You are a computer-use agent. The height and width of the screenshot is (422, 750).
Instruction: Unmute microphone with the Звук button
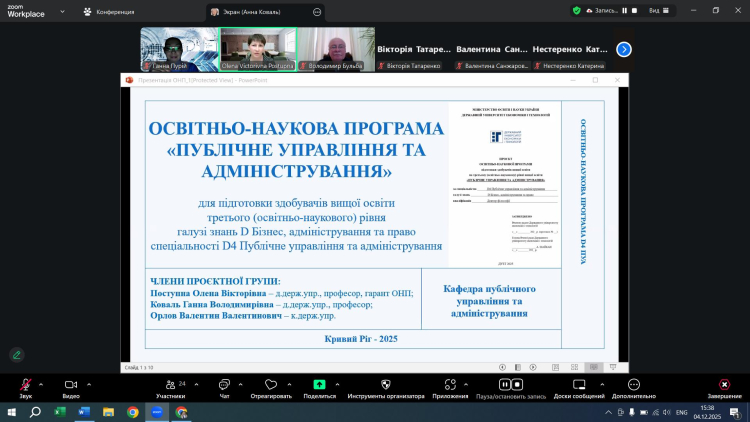[x=25, y=385]
